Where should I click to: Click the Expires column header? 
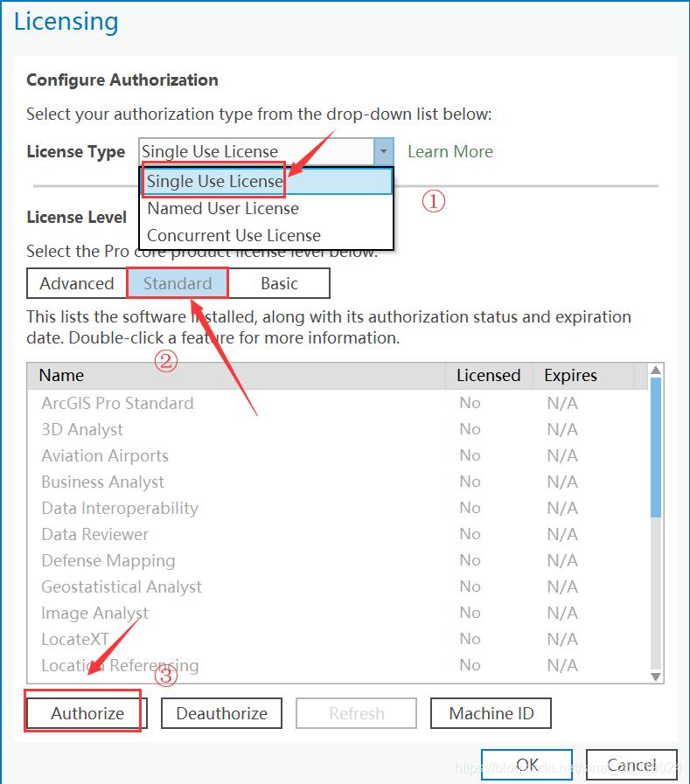[x=583, y=376]
